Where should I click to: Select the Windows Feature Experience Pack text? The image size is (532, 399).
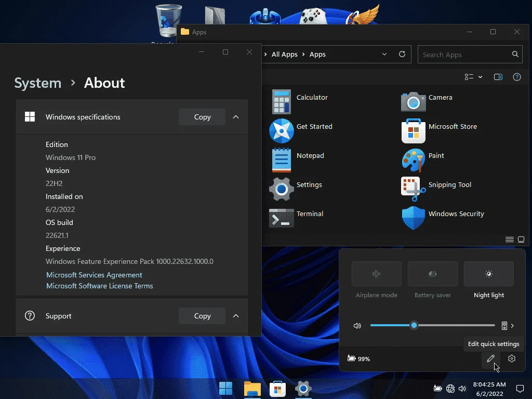[x=129, y=261]
